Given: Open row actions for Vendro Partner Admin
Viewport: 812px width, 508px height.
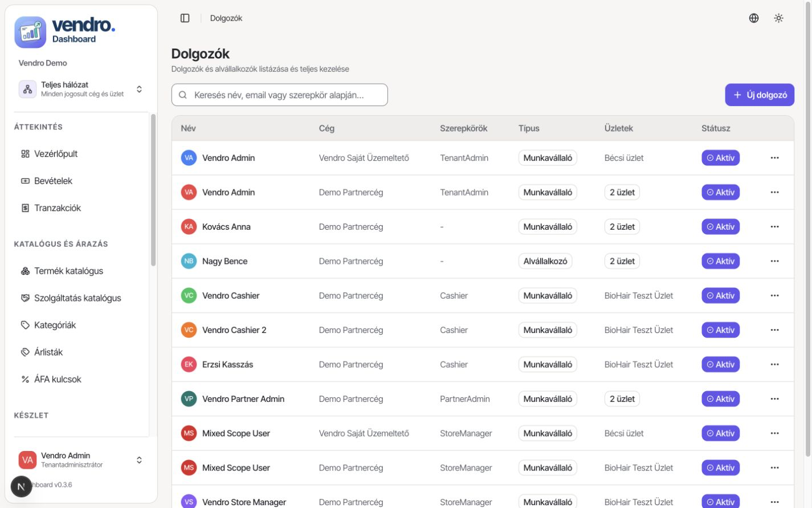Looking at the screenshot, I should pos(774,399).
